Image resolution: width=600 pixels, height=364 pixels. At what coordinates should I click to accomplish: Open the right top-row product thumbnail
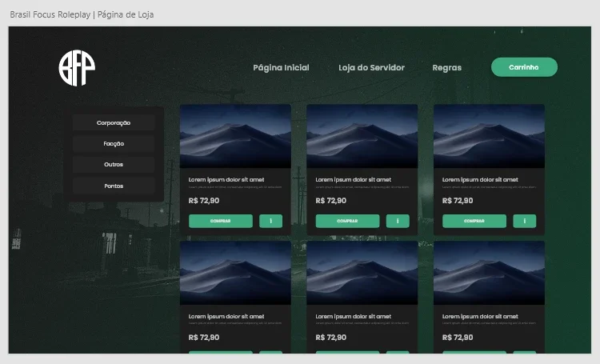489,136
